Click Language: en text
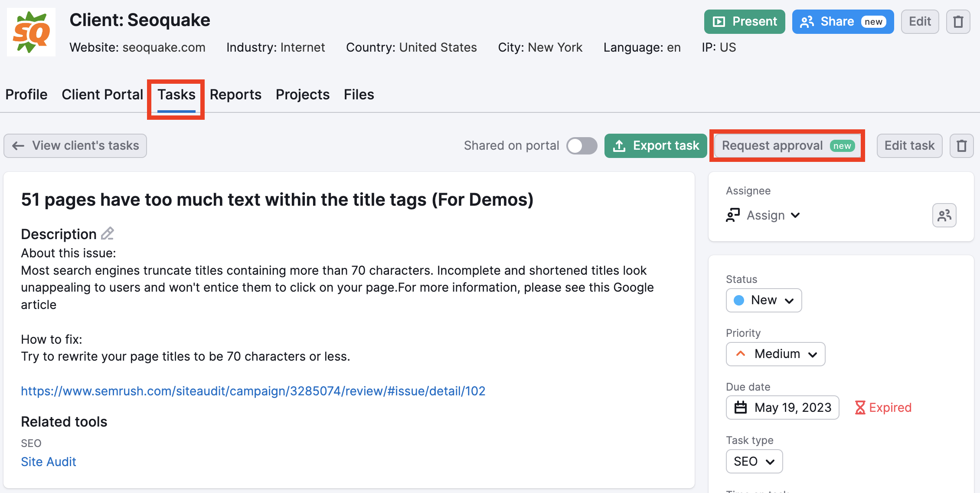 642,47
